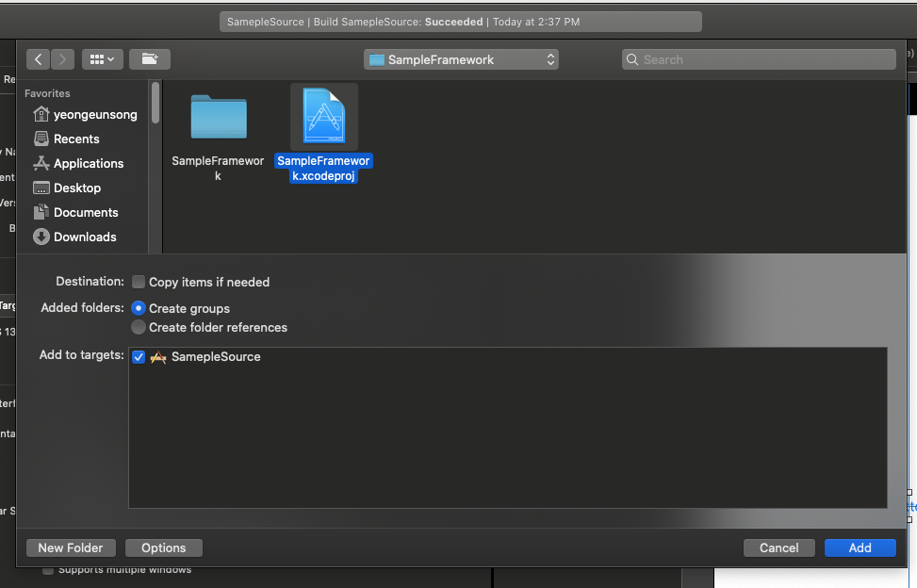Click the SampleFramework folder icon in path popup
917x588 pixels.
tap(377, 59)
